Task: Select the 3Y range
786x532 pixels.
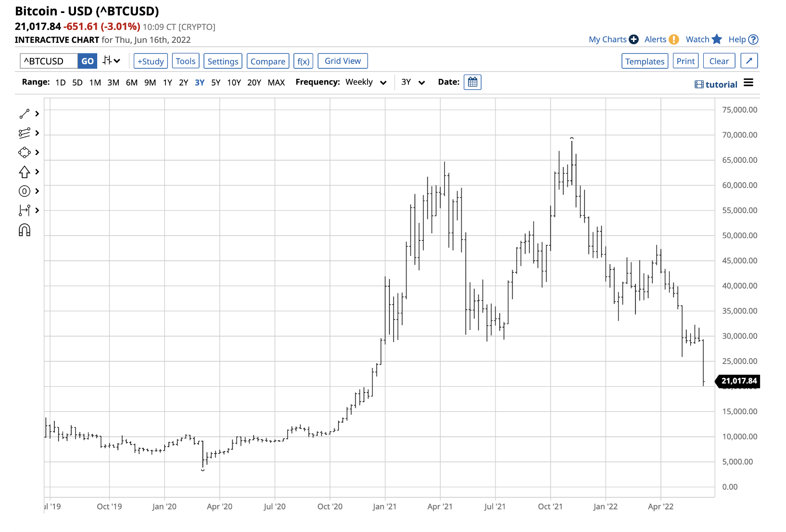Action: click(x=200, y=82)
